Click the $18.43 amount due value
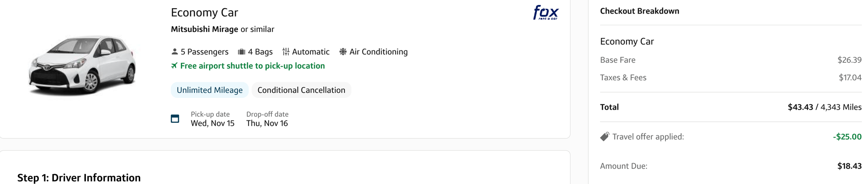Screen dimensions: 868x184 coord(849,166)
